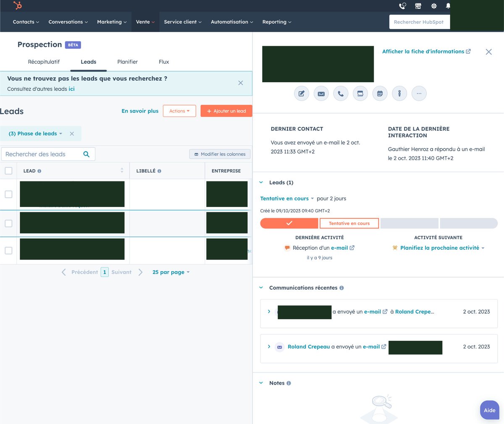
Task: Close the lead detail side panel
Action: point(489,52)
